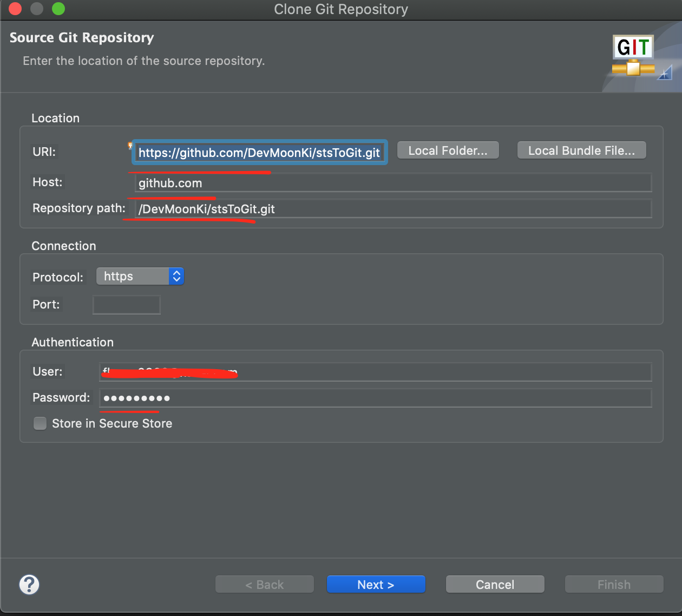Screen dimensions: 682x616
Task: Click the Password: label
Action: (61, 397)
